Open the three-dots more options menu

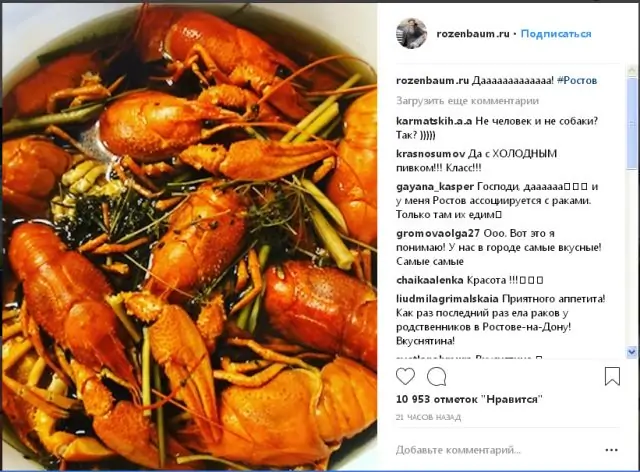611,450
